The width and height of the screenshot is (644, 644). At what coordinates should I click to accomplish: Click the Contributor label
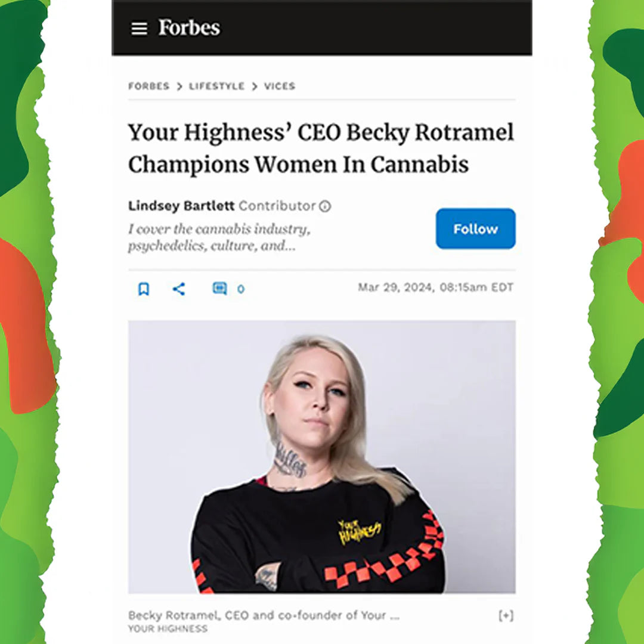277,205
